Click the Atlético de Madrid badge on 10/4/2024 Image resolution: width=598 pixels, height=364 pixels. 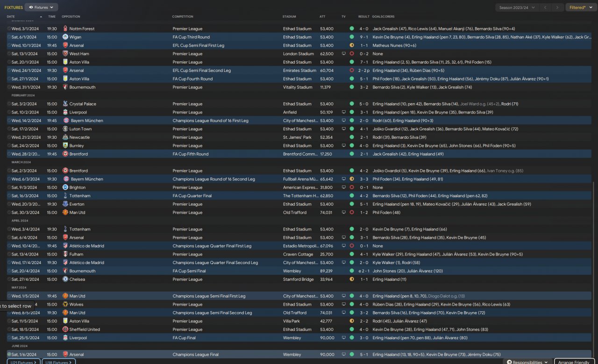pos(65,246)
